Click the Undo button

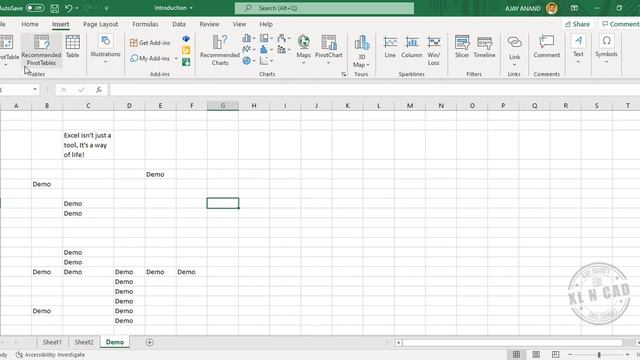coord(69,8)
